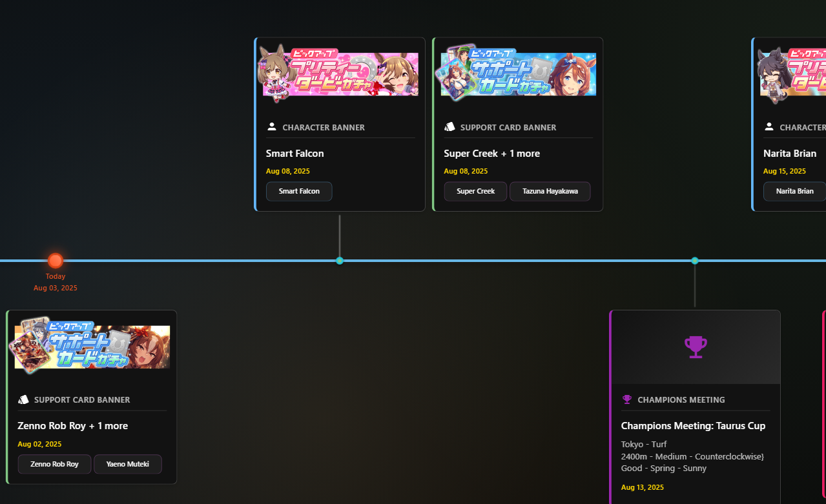The image size is (826, 504).
Task: Click the Zenno Rob Roy tag button
Action: click(54, 464)
